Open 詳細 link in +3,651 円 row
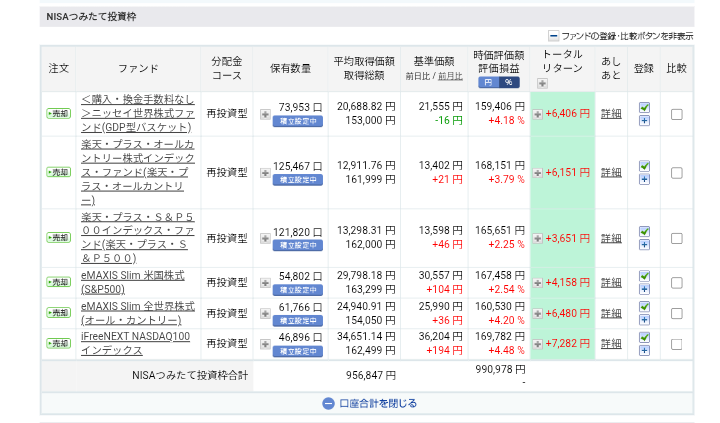The width and height of the screenshot is (720, 423). point(611,238)
